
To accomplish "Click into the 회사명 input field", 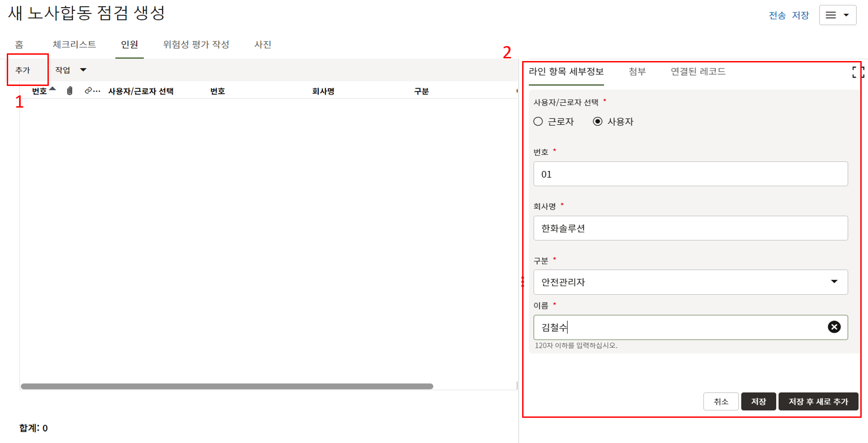I will point(690,228).
